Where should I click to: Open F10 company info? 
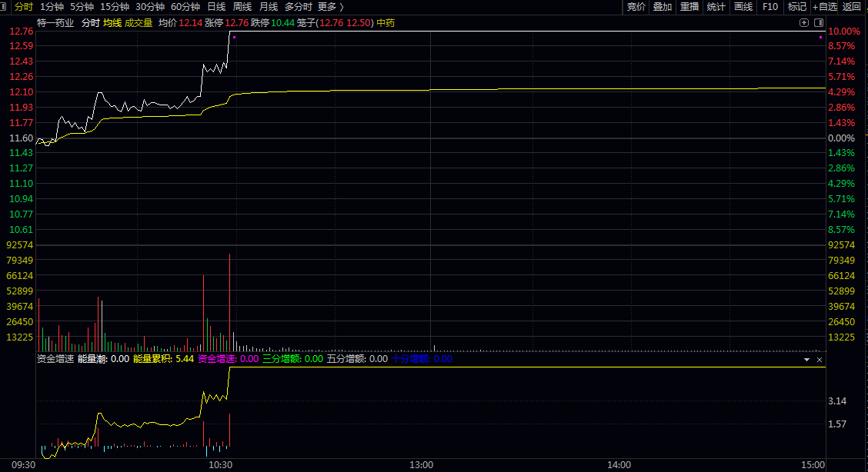pyautogui.click(x=770, y=7)
